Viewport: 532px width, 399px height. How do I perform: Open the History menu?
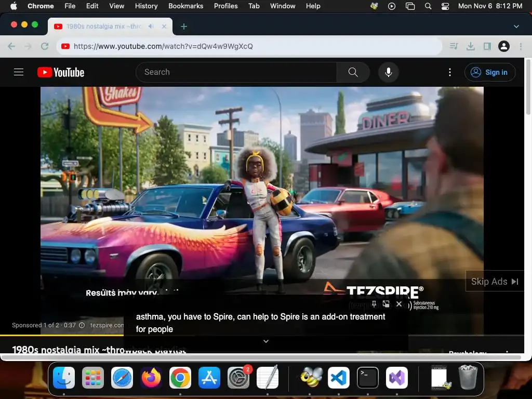pyautogui.click(x=146, y=6)
